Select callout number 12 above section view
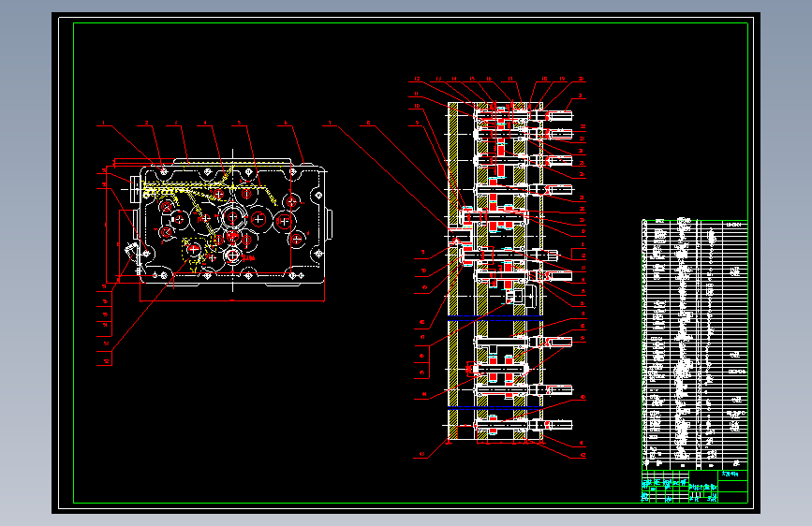The height and width of the screenshot is (526, 812). pos(417,79)
